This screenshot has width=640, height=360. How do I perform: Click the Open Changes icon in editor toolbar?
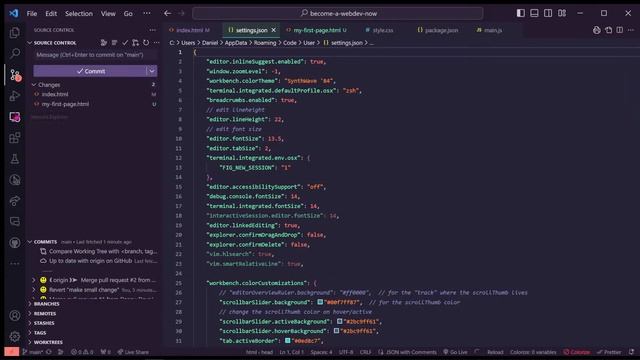[608, 30]
